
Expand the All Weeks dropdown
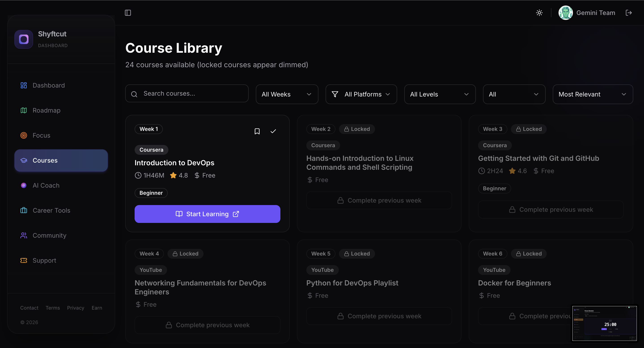coord(286,94)
